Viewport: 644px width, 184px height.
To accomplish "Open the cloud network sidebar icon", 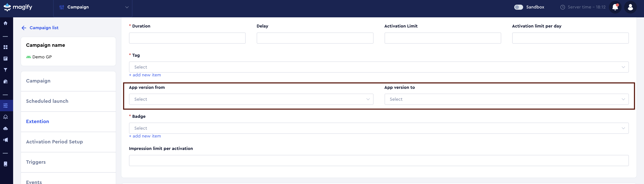I will 6,117.
